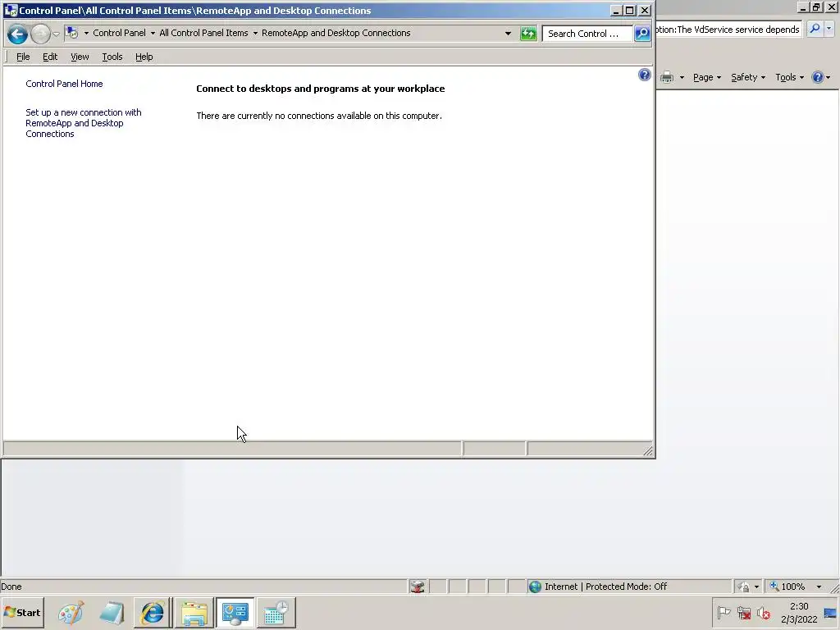Viewport: 840px width, 630px height.
Task: Open the Page menu in Internet Explorer
Action: click(x=707, y=77)
